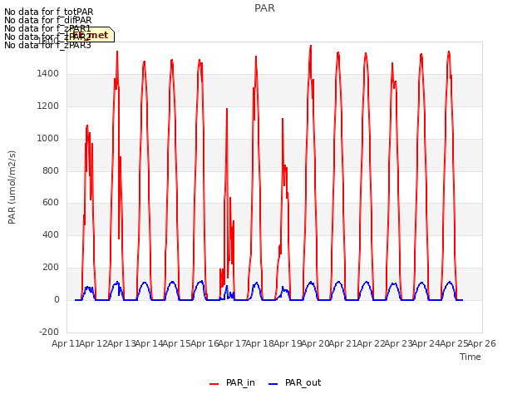Click the 'No data for f_totPAR' message
532x399 pixels.
[48, 12]
